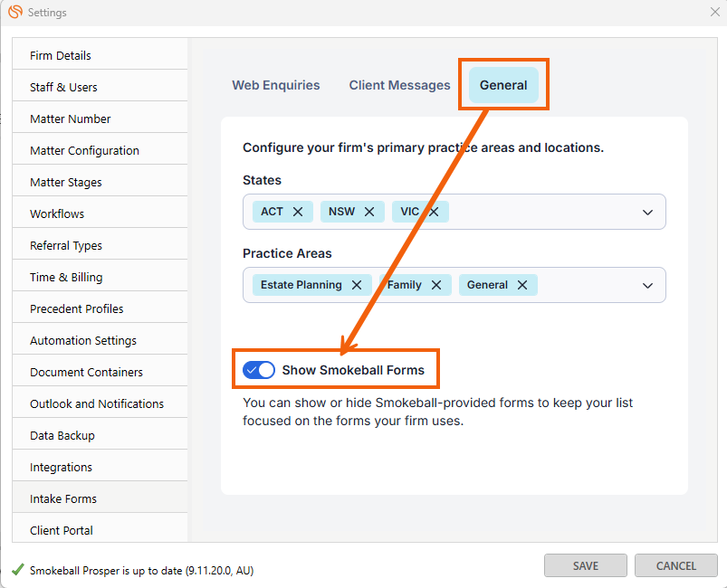Expand the Practice Areas dropdown

(x=647, y=285)
